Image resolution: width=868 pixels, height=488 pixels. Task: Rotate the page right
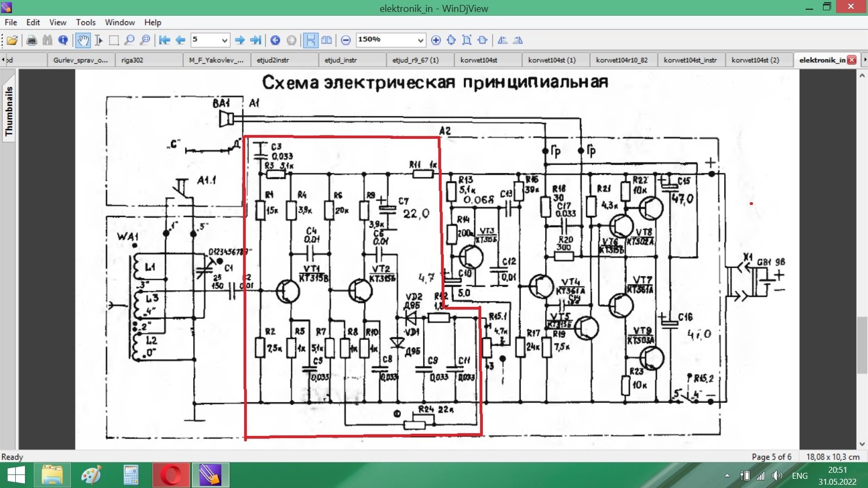[518, 40]
